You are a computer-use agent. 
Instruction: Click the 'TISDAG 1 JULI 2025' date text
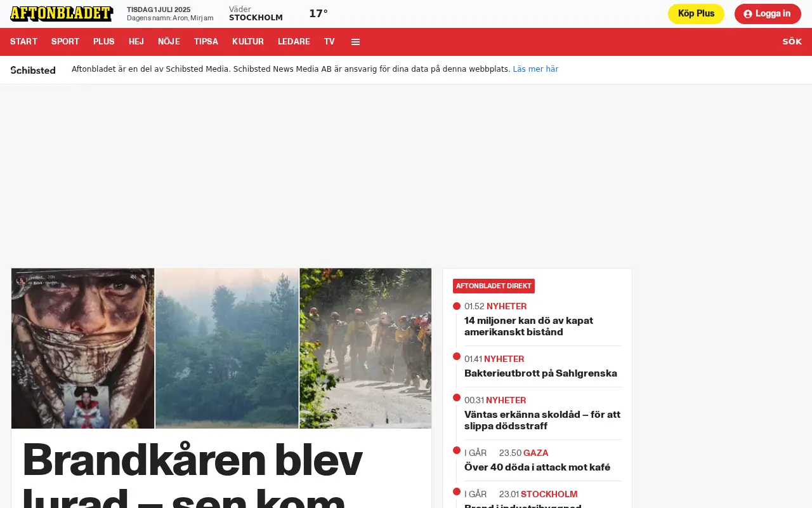(x=159, y=10)
